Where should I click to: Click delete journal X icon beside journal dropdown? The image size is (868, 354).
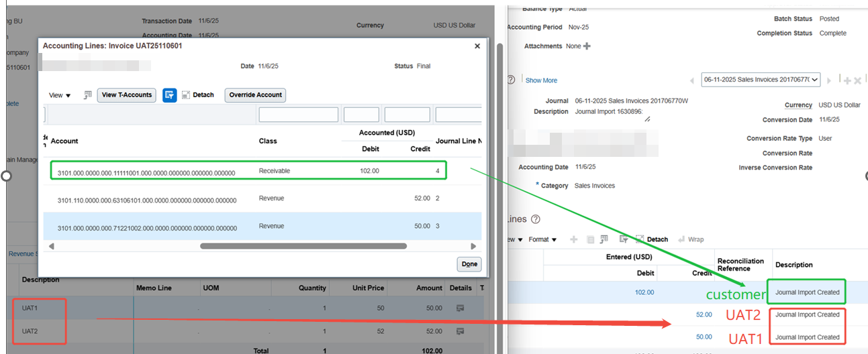coord(857,80)
